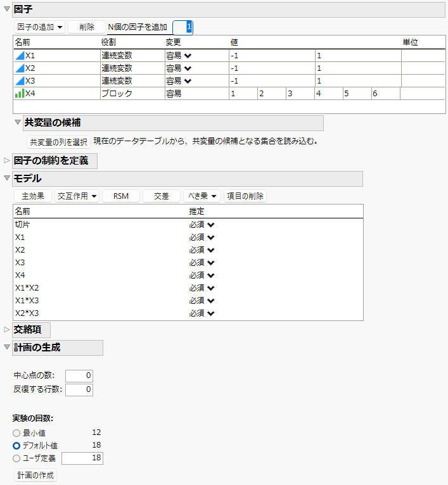Viewport: 448px width, 485px height.
Task: Click the X1 high value cell 1
Action: [x=358, y=56]
